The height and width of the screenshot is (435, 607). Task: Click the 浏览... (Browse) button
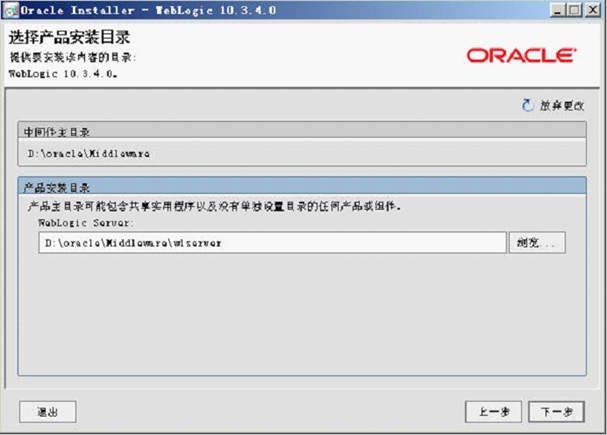click(537, 243)
